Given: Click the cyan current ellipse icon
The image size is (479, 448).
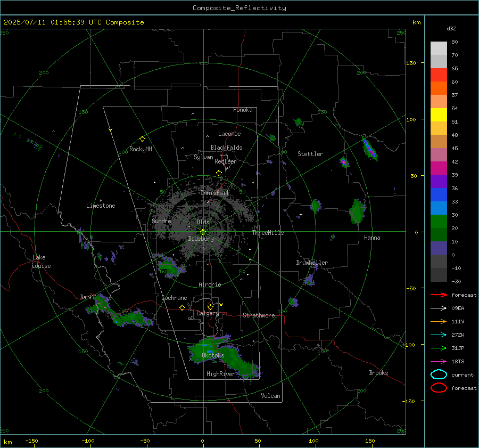Looking at the screenshot, I should (x=439, y=374).
